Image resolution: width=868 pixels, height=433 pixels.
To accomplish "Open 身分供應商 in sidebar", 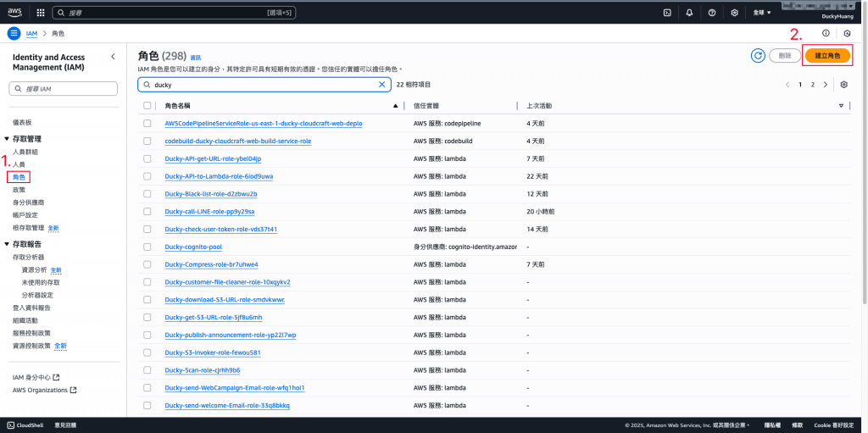I will [28, 203].
